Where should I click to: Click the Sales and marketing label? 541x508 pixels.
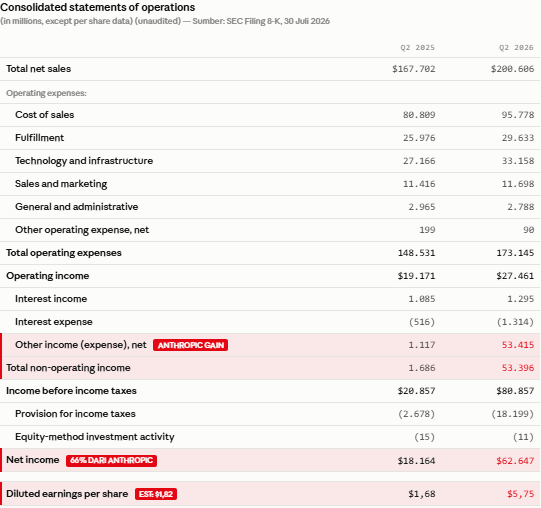click(x=61, y=184)
